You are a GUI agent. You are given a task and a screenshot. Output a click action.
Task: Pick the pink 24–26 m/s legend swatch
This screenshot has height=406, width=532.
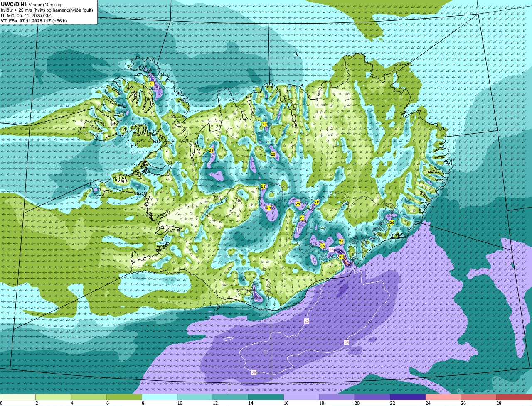coord(443,397)
